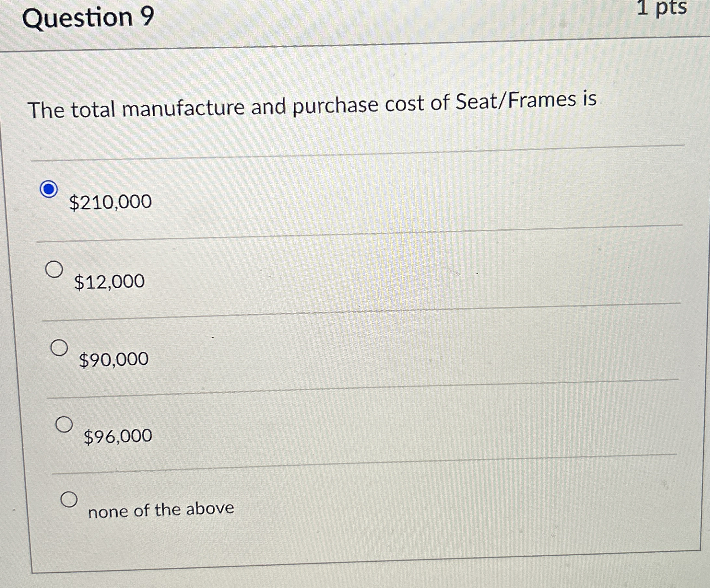
Task: Choose the $12,000 radio option
Action: click(x=54, y=269)
